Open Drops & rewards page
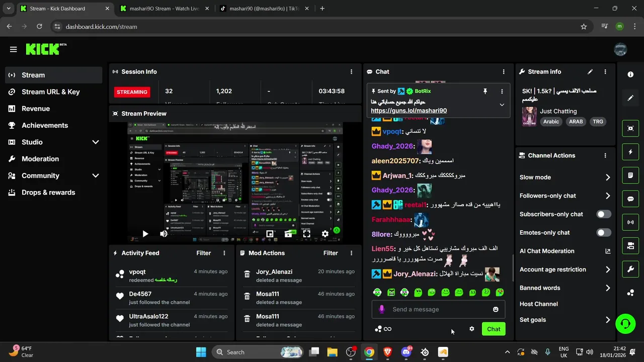 [x=54, y=193]
